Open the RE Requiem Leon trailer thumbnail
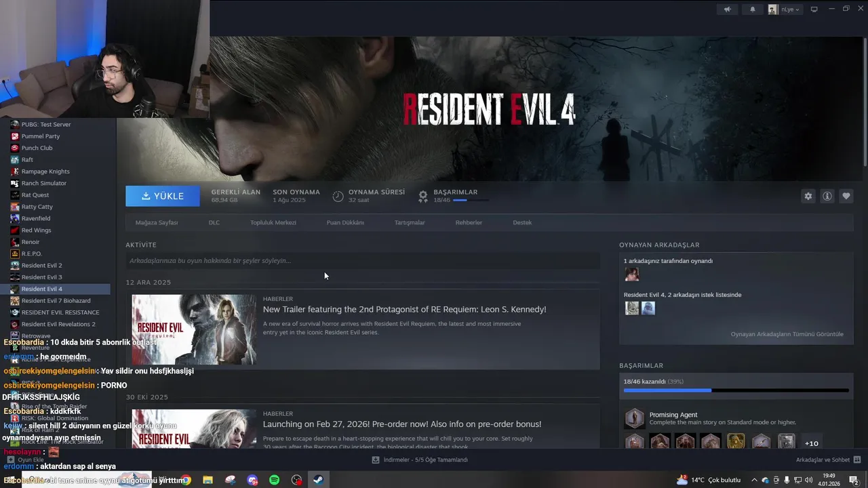 pos(194,329)
